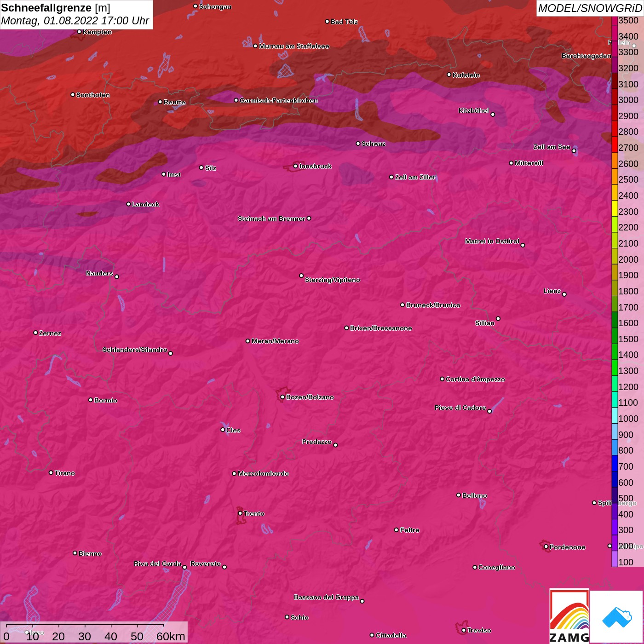Select the Zell am See label

click(552, 147)
